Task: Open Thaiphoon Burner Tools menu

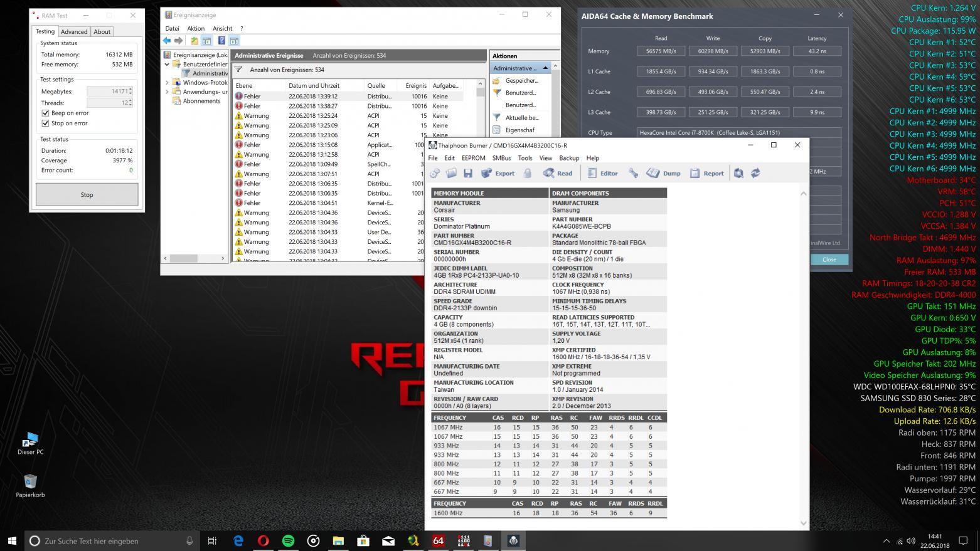Action: coord(525,158)
